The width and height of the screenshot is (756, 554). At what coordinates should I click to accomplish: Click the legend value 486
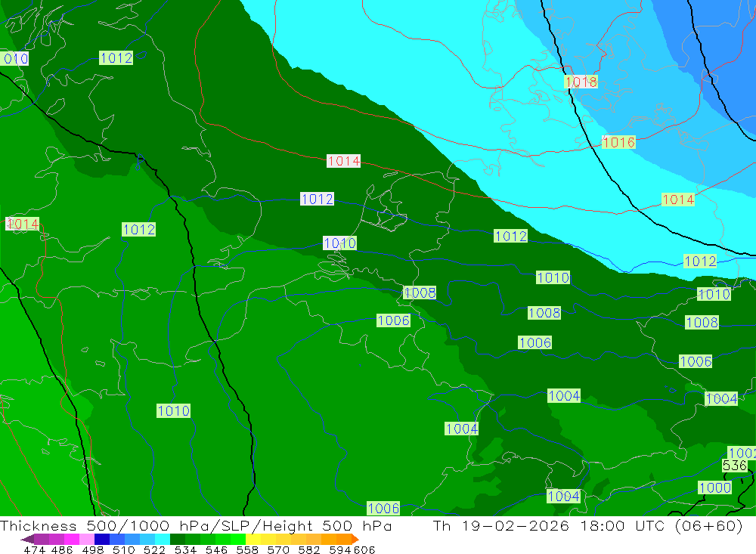tap(62, 549)
